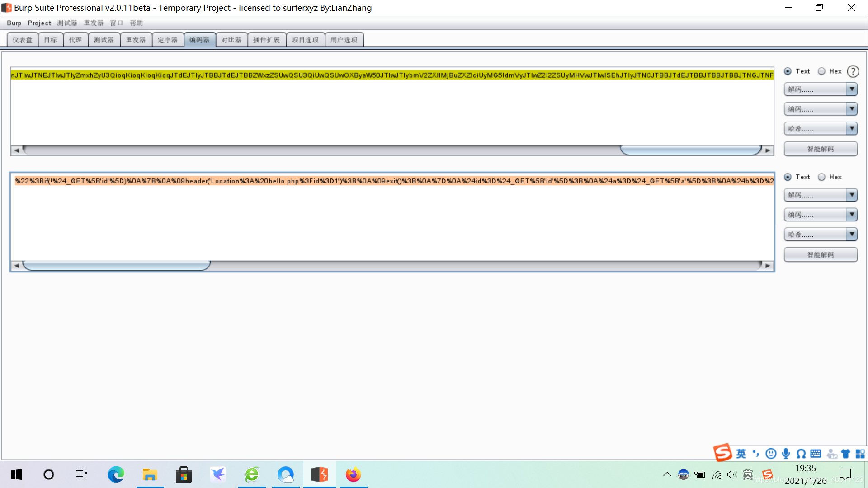Show hidden system tray icons chevron
868x488 pixels.
click(667, 474)
